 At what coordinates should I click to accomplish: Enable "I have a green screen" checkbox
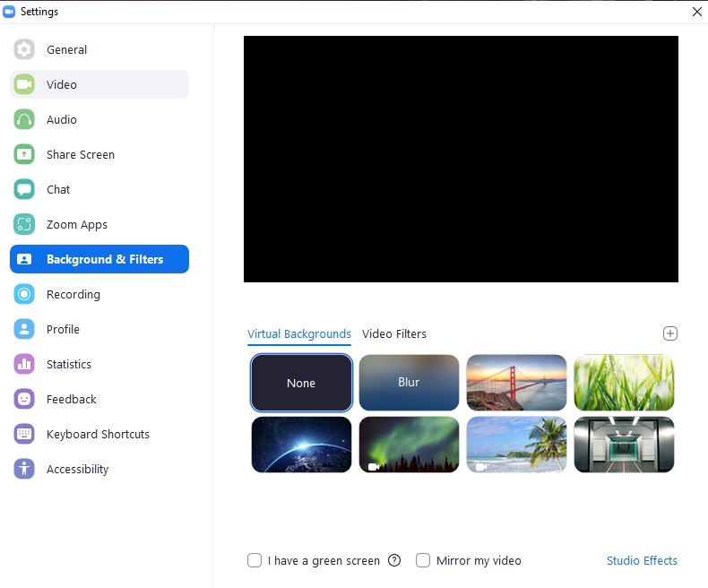pos(255,560)
